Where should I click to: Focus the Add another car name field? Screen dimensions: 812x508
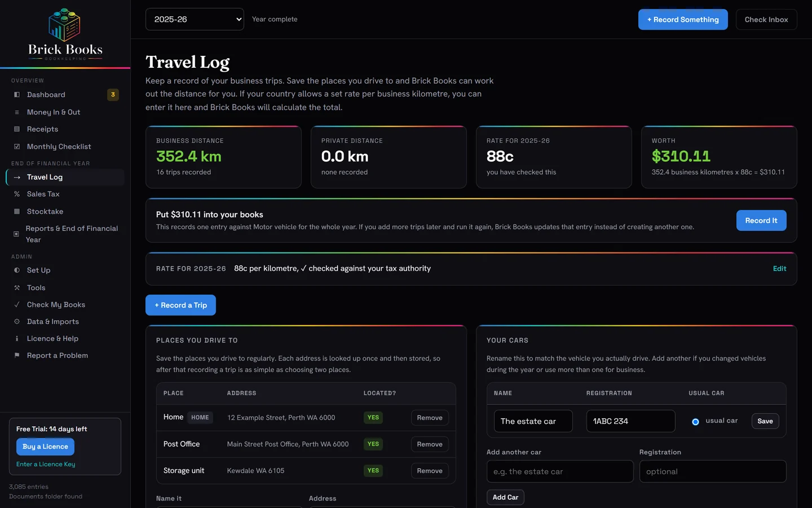coord(560,471)
